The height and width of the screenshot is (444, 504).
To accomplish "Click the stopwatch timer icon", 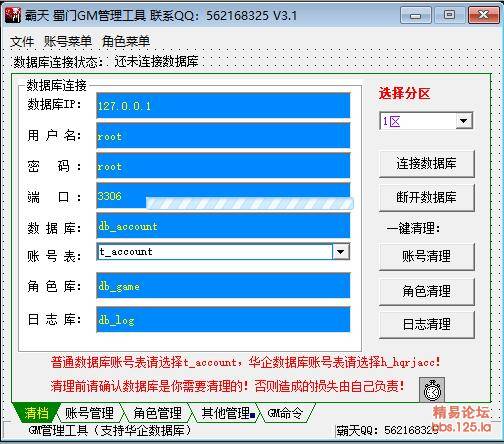I will (x=432, y=390).
